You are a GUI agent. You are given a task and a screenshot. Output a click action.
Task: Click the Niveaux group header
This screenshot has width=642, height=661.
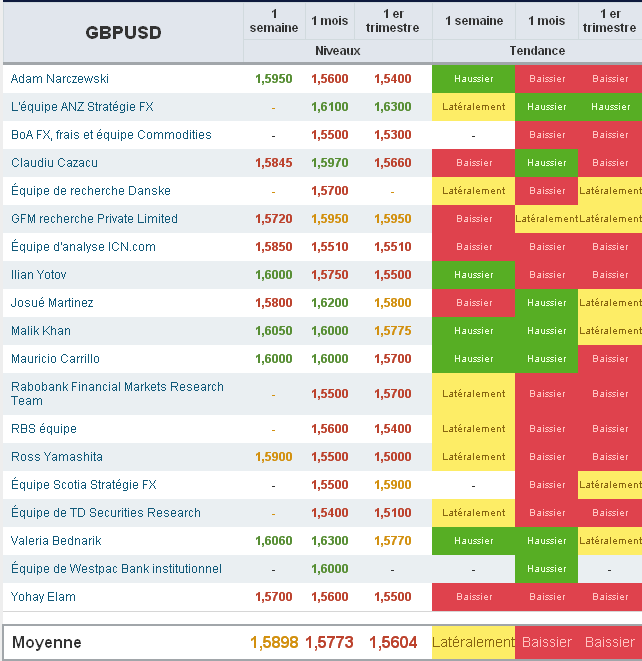pyautogui.click(x=338, y=51)
